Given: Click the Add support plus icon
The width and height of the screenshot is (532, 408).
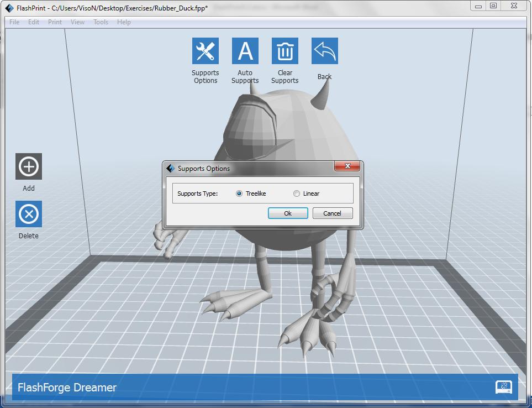Looking at the screenshot, I should [29, 166].
